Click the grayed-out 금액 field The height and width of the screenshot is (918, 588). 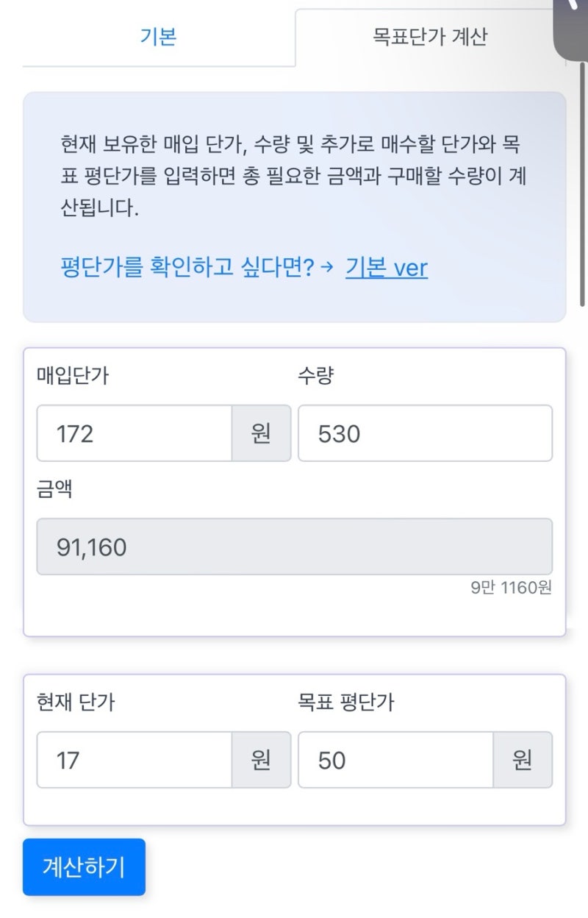[294, 546]
